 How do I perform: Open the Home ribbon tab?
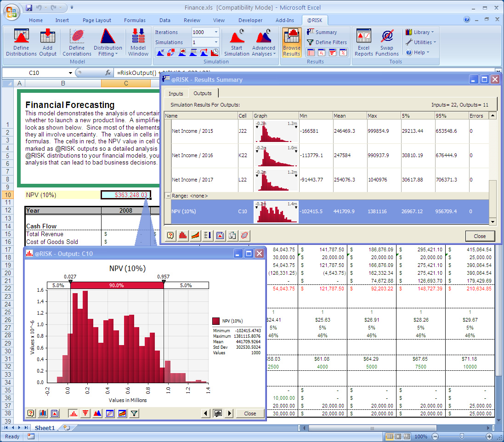point(36,20)
